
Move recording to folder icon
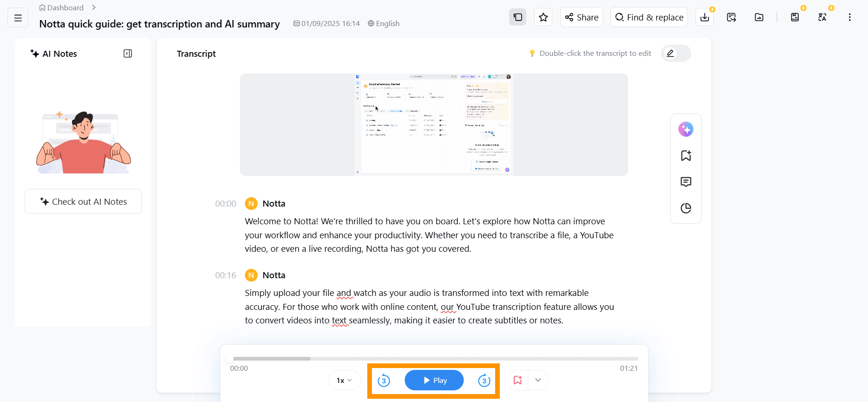[x=759, y=17]
